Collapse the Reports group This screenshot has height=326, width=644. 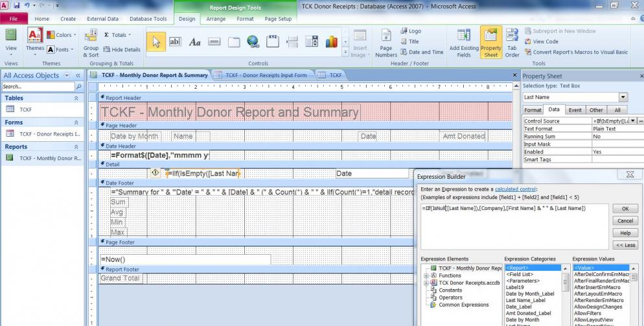coord(76,146)
